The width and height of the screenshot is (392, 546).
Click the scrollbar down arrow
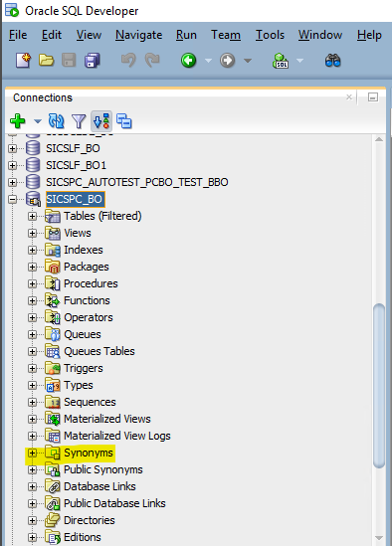(x=379, y=538)
